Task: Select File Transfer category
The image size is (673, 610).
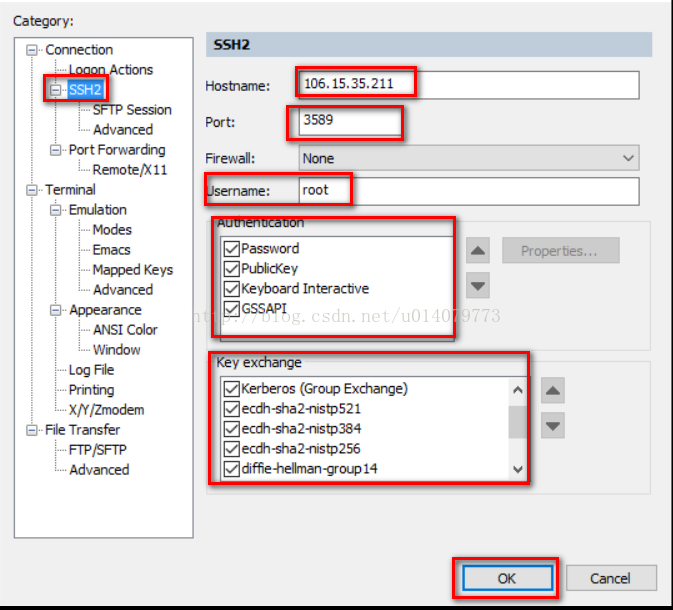Action: click(x=82, y=430)
